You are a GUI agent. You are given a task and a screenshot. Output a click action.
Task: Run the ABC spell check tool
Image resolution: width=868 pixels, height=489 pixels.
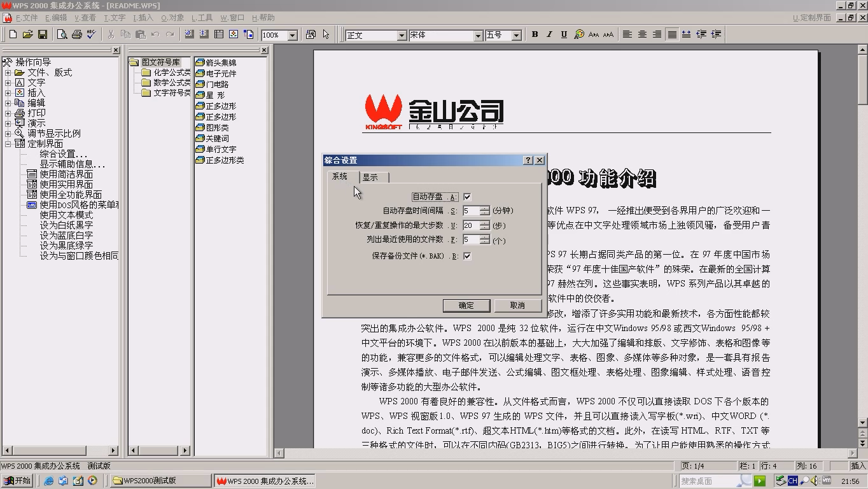click(x=92, y=34)
